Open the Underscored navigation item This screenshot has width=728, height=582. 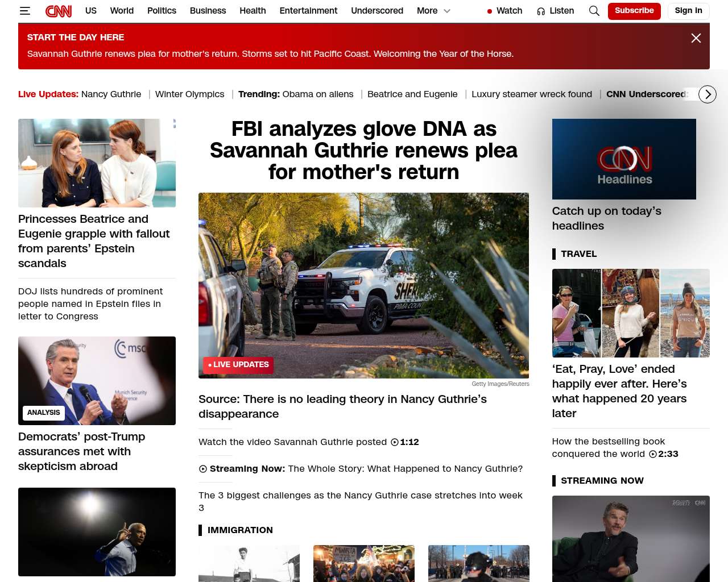pyautogui.click(x=377, y=11)
